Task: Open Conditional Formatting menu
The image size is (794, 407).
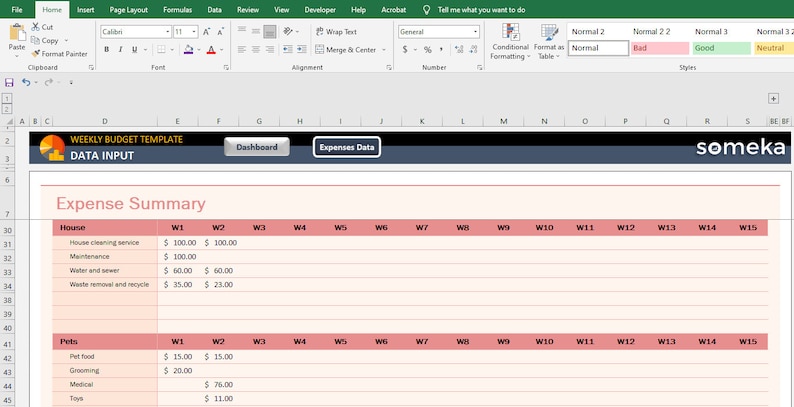Action: click(510, 42)
